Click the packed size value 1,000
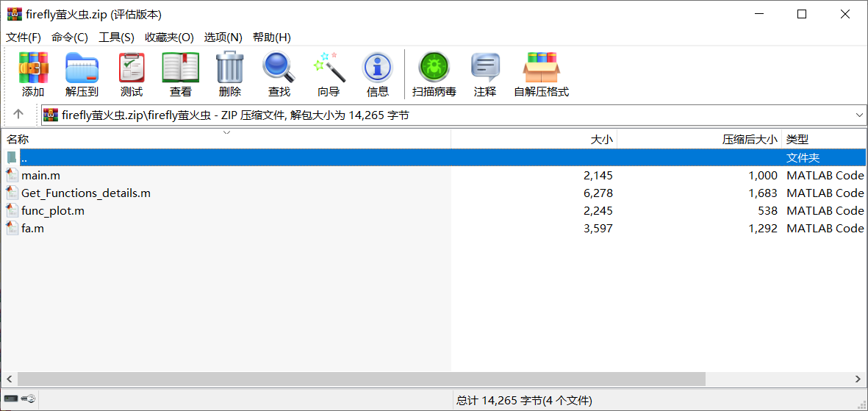 click(763, 176)
